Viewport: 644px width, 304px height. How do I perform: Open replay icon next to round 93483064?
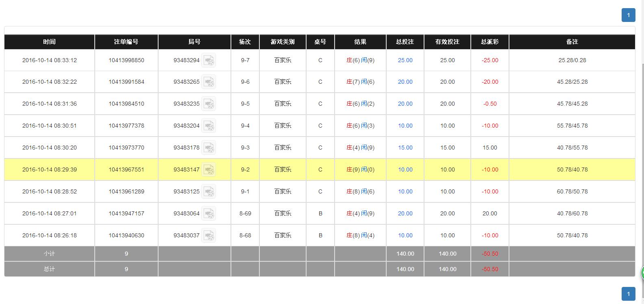[x=209, y=214]
